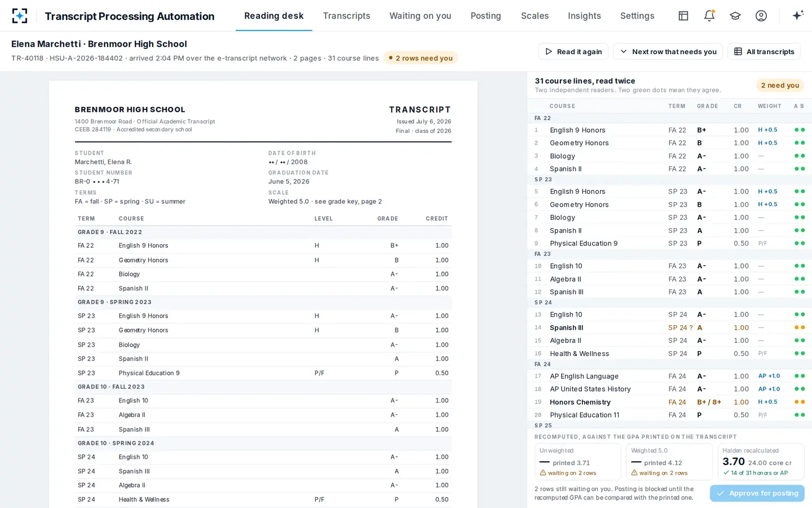Image resolution: width=812 pixels, height=508 pixels.
Task: Open All transcripts
Action: [764, 51]
